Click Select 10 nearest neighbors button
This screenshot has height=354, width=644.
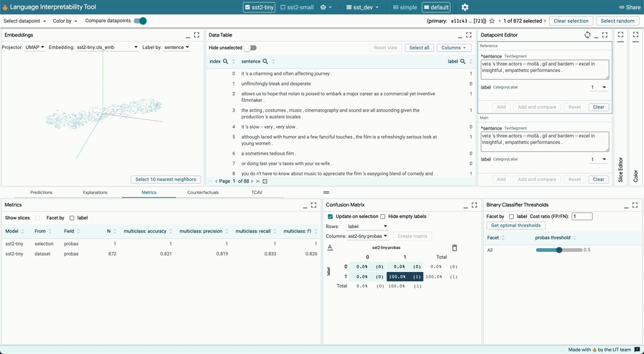pyautogui.click(x=165, y=179)
